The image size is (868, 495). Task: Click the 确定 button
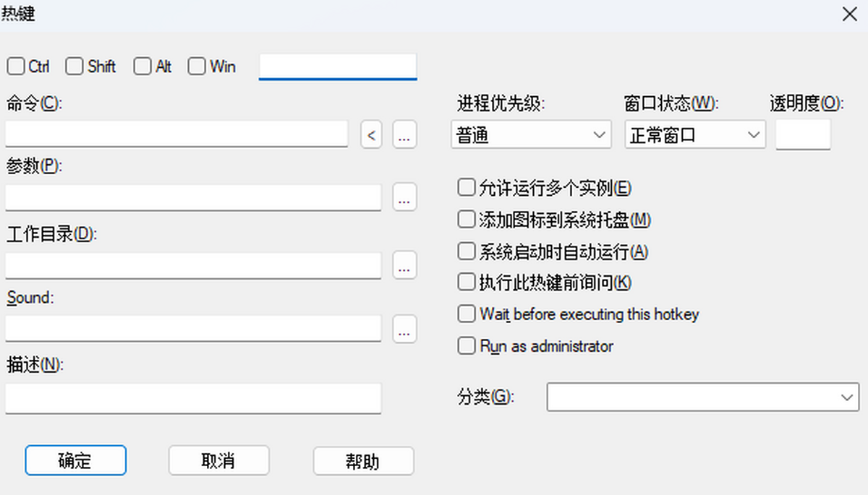tap(75, 460)
